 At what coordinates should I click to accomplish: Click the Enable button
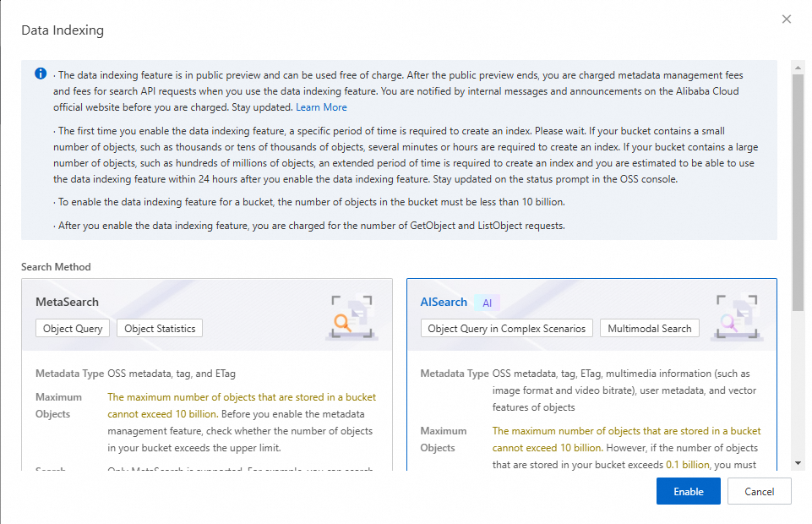(689, 491)
